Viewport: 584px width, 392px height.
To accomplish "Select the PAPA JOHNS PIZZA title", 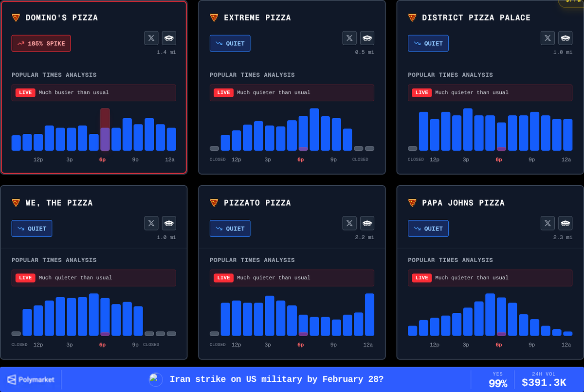I will (464, 203).
